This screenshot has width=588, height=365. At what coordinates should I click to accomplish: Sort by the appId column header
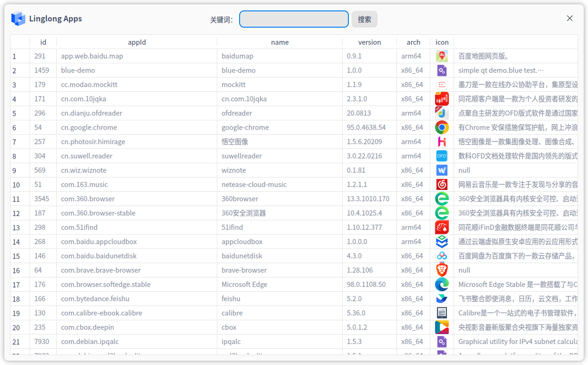tap(137, 42)
